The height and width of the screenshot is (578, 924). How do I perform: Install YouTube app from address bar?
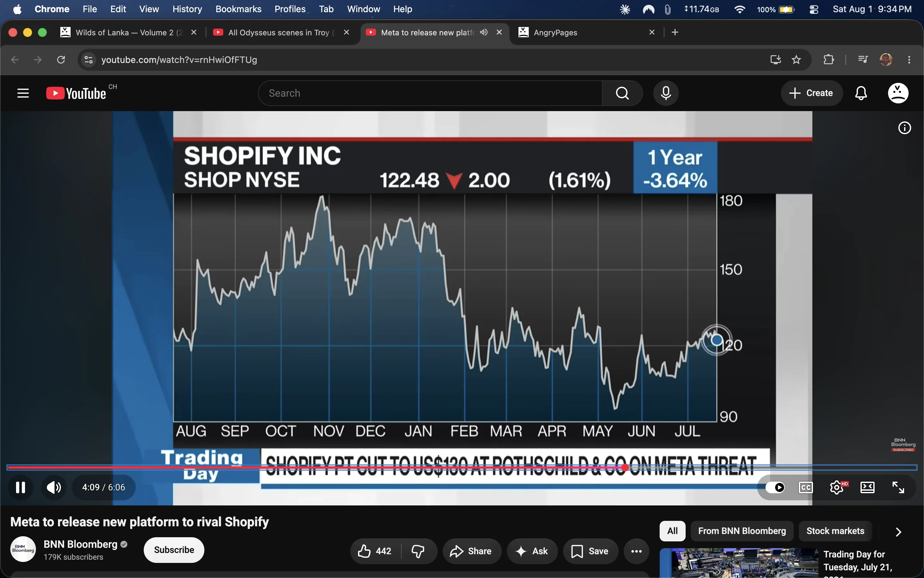pos(775,60)
